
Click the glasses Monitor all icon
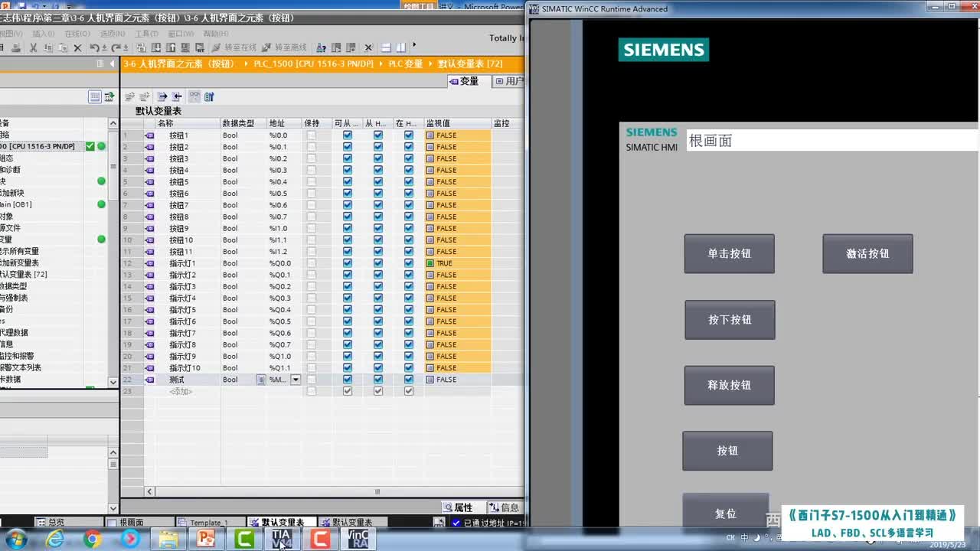coord(194,96)
